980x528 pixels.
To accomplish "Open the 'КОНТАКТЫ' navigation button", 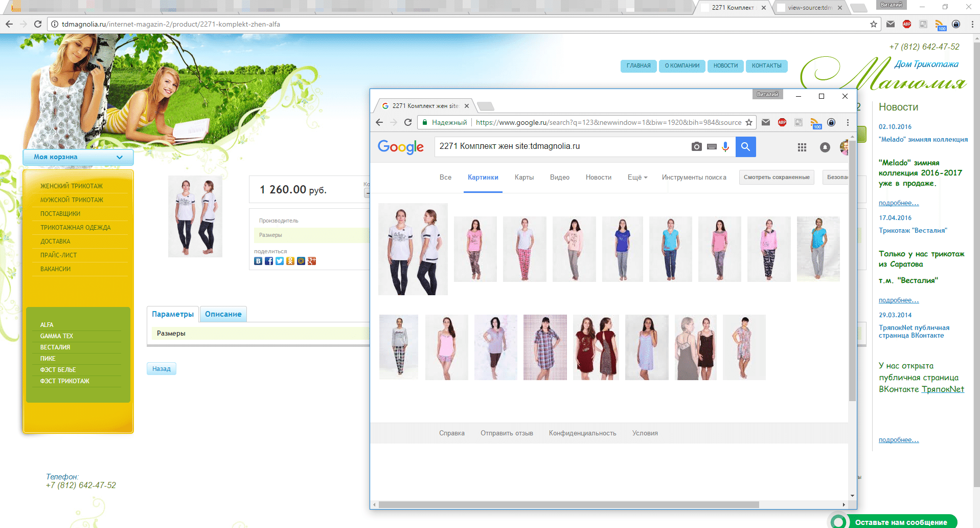I will (x=766, y=65).
